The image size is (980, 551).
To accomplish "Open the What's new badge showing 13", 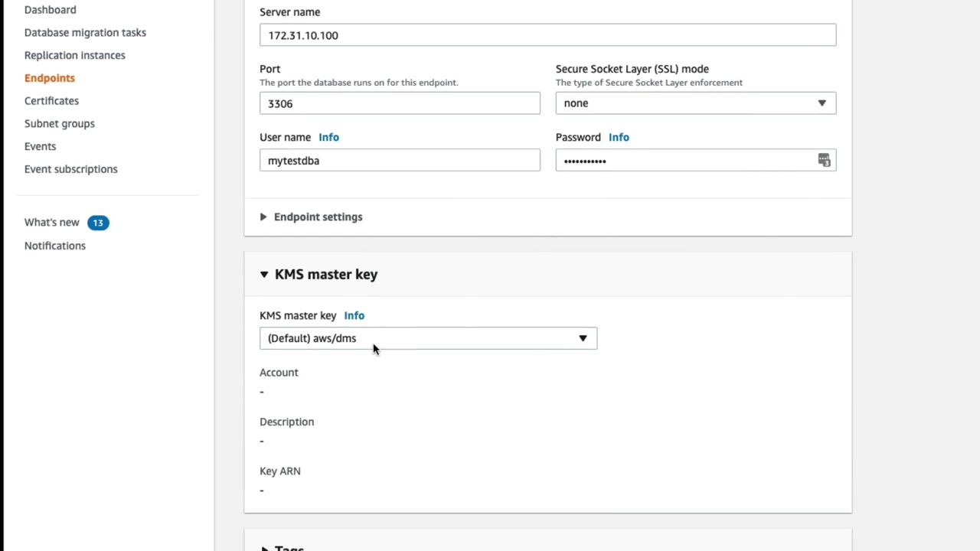I will 98,223.
